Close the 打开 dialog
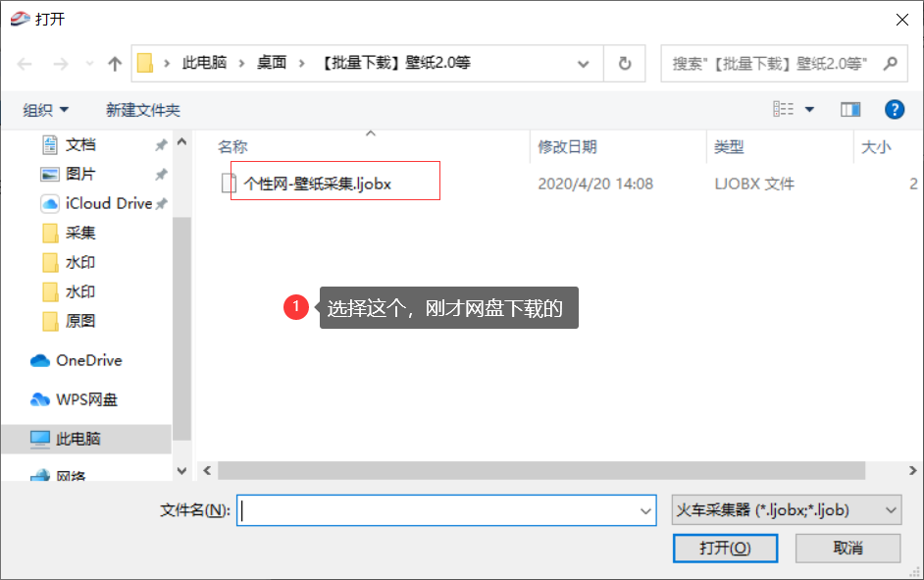This screenshot has width=924, height=580. point(901,20)
